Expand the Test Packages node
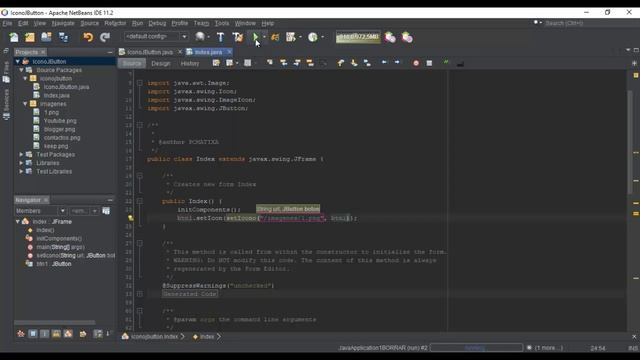Screen dimensions: 640x360 click(21, 155)
